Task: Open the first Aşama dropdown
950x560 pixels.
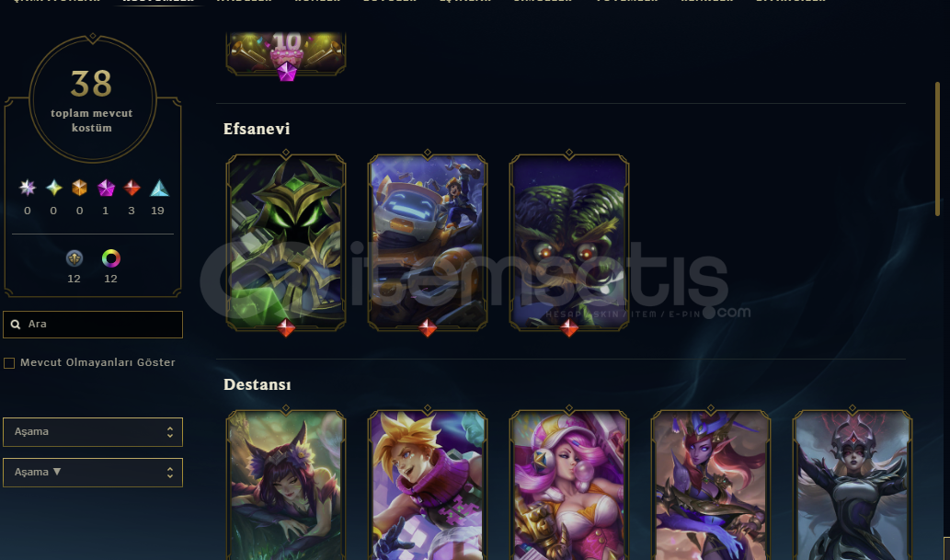Action: click(93, 432)
